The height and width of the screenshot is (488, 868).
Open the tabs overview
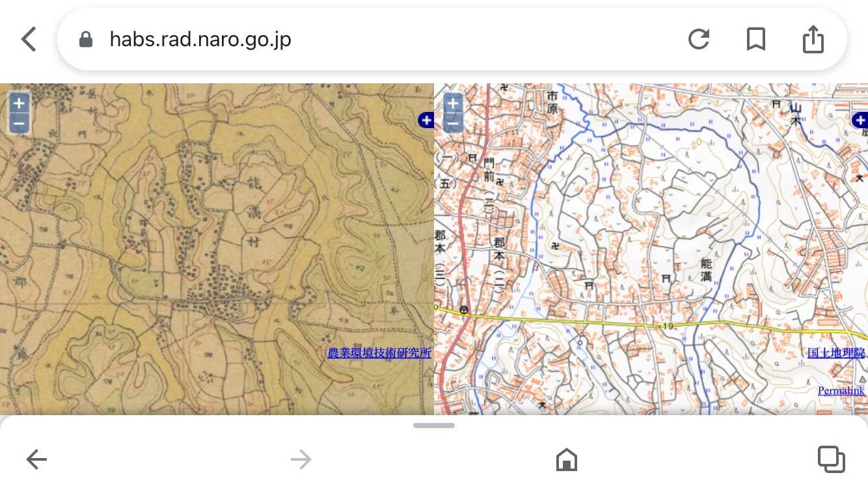[x=831, y=459]
